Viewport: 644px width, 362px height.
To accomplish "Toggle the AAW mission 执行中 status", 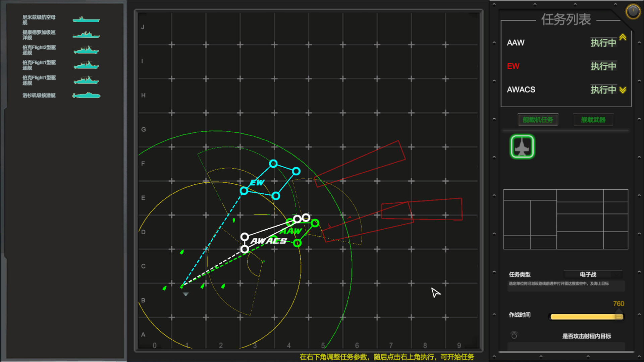I will [x=603, y=42].
